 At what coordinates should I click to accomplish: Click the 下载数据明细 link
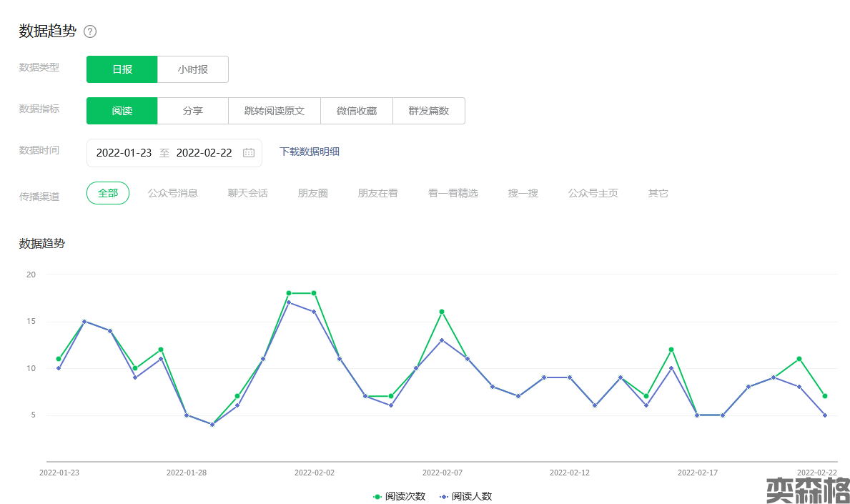(310, 152)
